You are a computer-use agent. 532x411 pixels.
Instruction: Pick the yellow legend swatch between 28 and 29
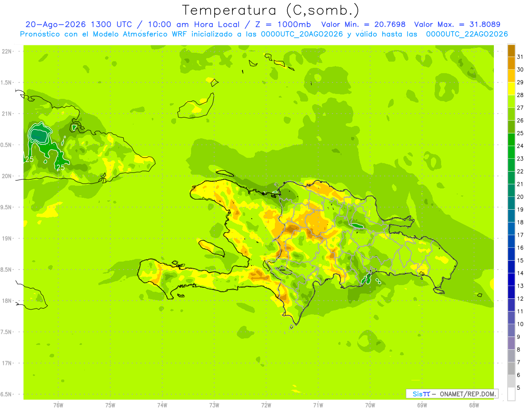tap(511, 89)
